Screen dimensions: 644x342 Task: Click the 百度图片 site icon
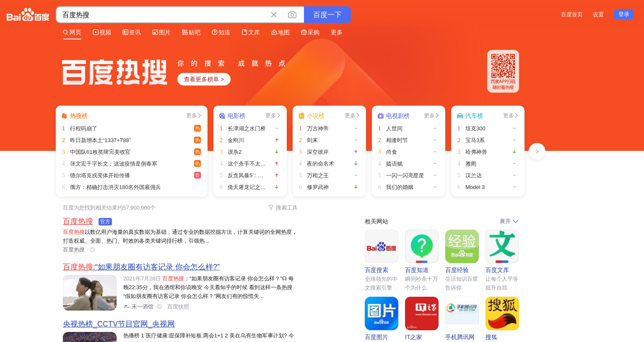[x=382, y=313]
